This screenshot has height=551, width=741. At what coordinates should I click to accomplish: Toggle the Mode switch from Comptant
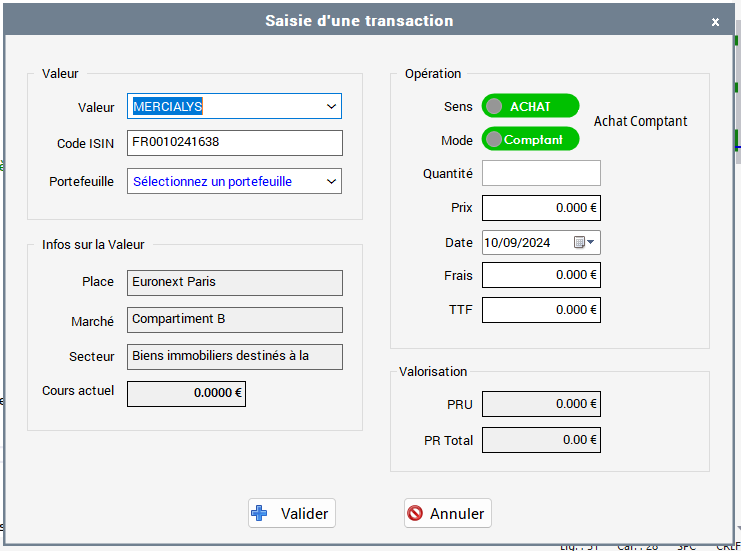point(530,139)
